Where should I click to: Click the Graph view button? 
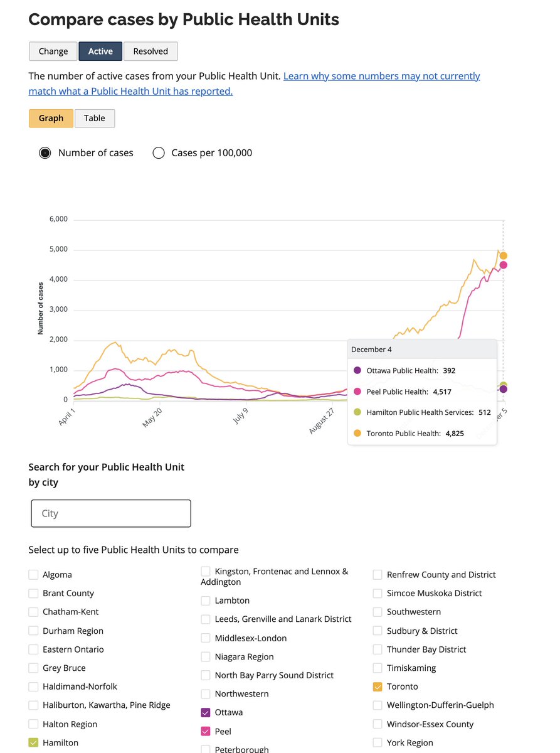(x=51, y=118)
